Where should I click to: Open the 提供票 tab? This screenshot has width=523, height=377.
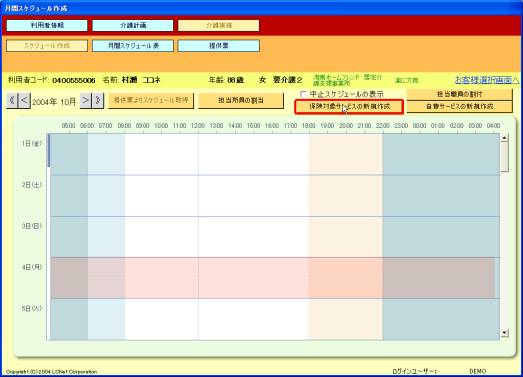click(218, 46)
